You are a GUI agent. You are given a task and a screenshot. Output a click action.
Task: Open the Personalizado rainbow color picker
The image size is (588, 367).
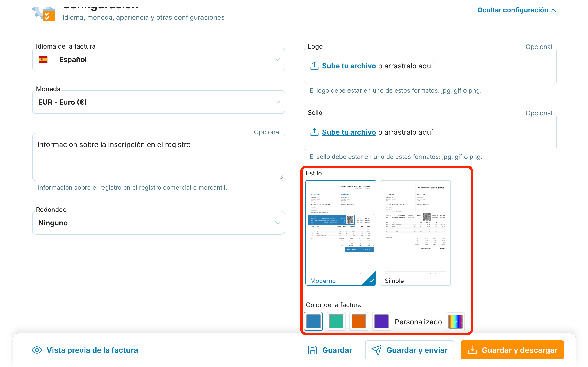tap(455, 322)
